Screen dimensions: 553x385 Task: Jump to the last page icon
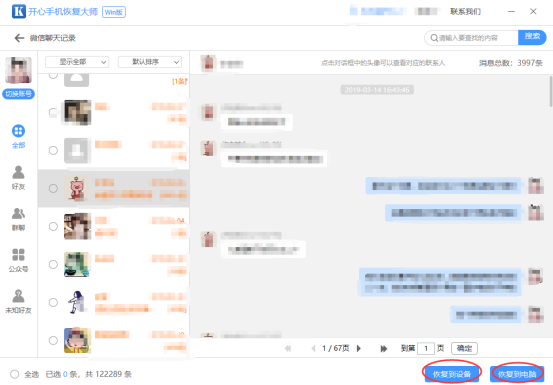pyautogui.click(x=384, y=349)
